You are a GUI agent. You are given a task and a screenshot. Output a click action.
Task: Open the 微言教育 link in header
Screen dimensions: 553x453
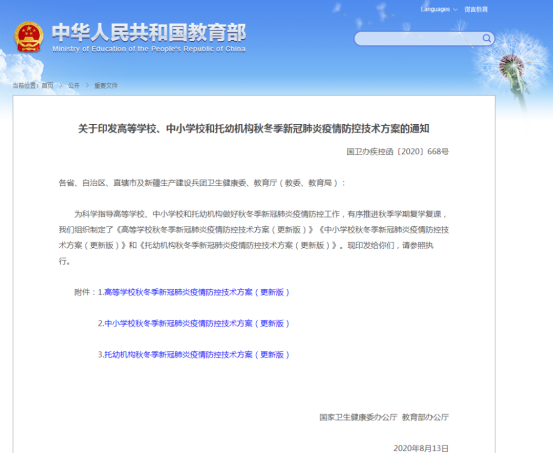coord(476,9)
